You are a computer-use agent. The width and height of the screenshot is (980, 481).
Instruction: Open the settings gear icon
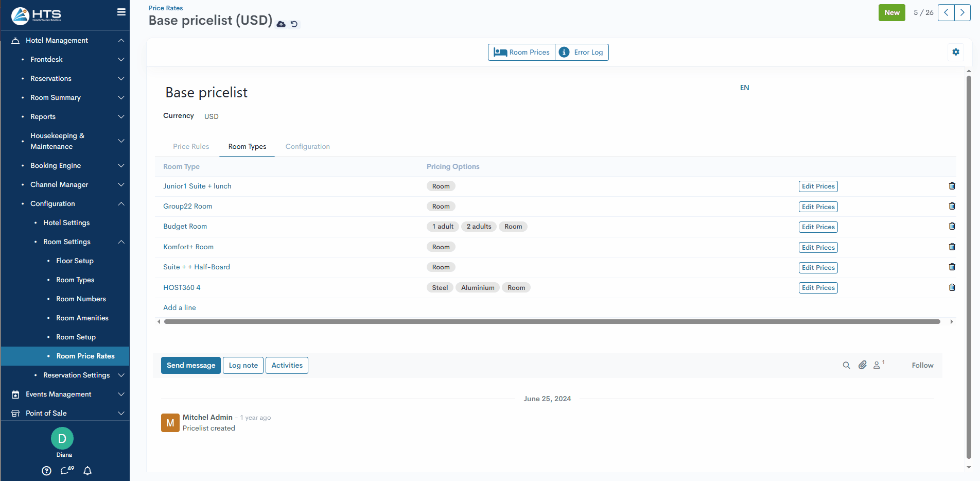tap(956, 52)
